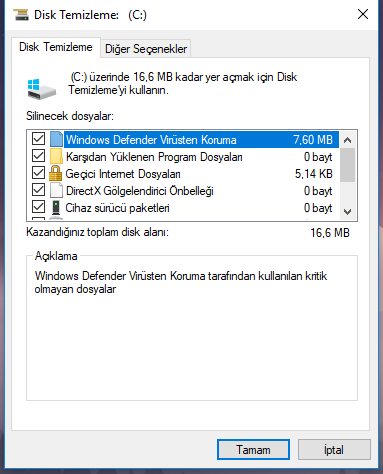The height and width of the screenshot is (474, 383).
Task: Click the folder icon for Karşıdan Yüklenen Program Dosyaları
Action: (x=56, y=156)
